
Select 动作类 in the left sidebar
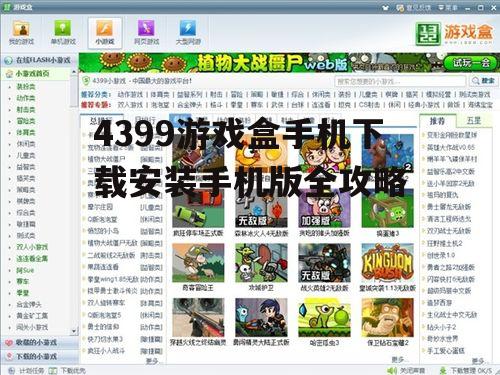26,98
